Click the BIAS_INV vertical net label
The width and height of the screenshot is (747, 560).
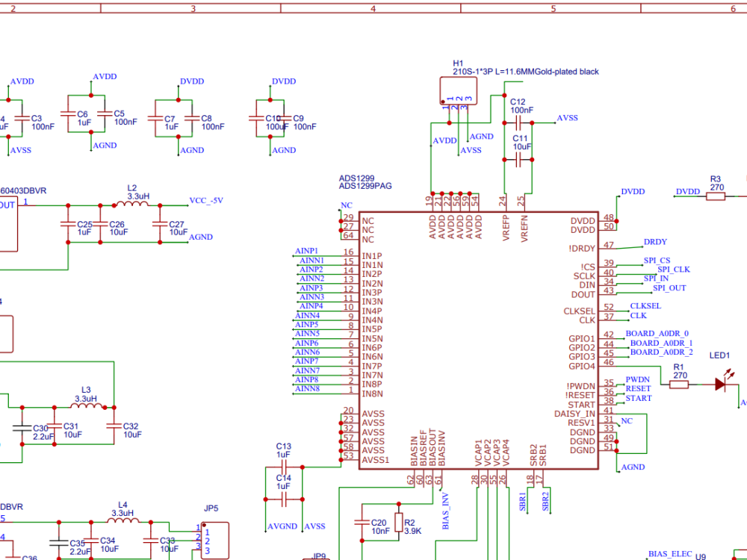coord(445,511)
